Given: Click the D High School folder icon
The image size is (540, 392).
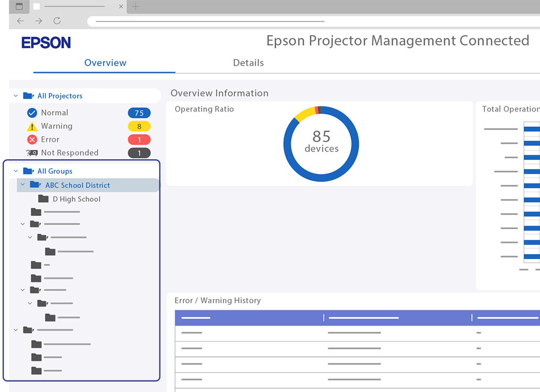Looking at the screenshot, I should [44, 199].
